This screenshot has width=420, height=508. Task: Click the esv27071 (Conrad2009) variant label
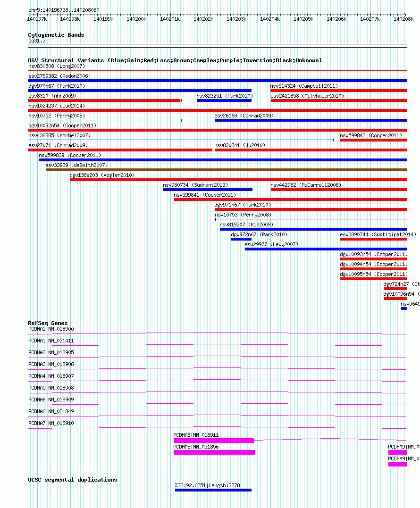click(x=58, y=145)
